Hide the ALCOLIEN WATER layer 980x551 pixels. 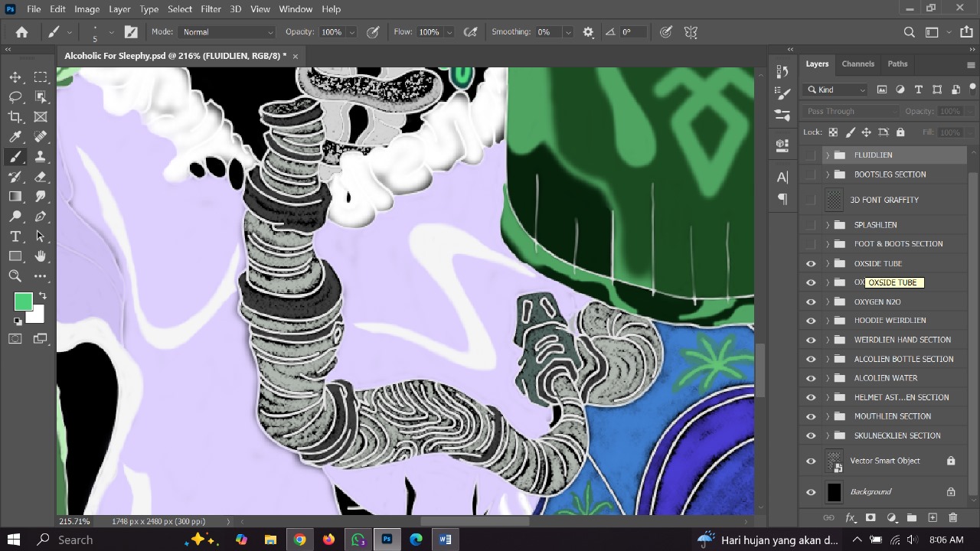coord(811,377)
